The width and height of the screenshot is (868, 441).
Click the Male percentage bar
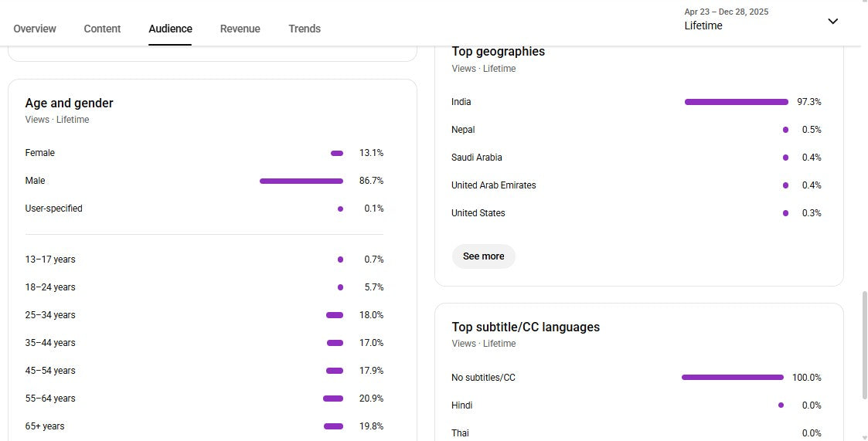[301, 181]
